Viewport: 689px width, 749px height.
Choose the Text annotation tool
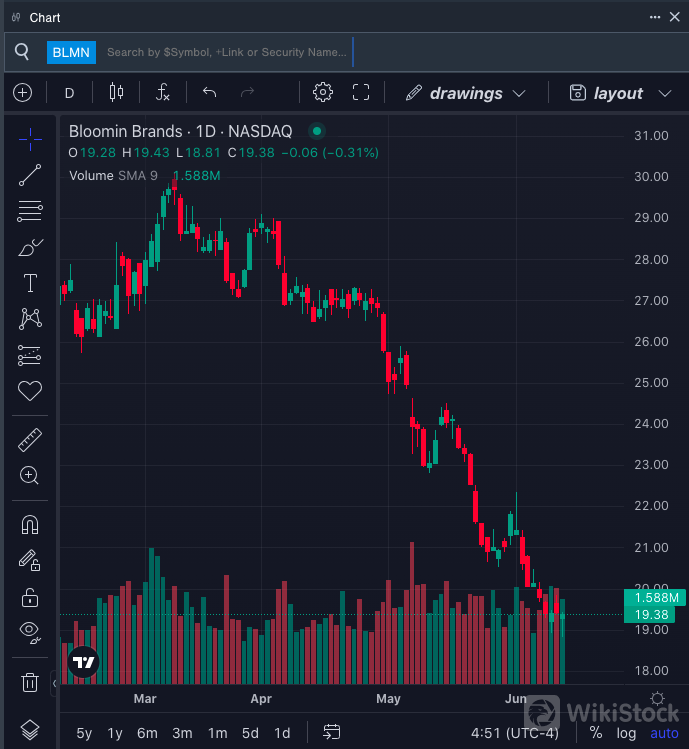click(x=30, y=283)
